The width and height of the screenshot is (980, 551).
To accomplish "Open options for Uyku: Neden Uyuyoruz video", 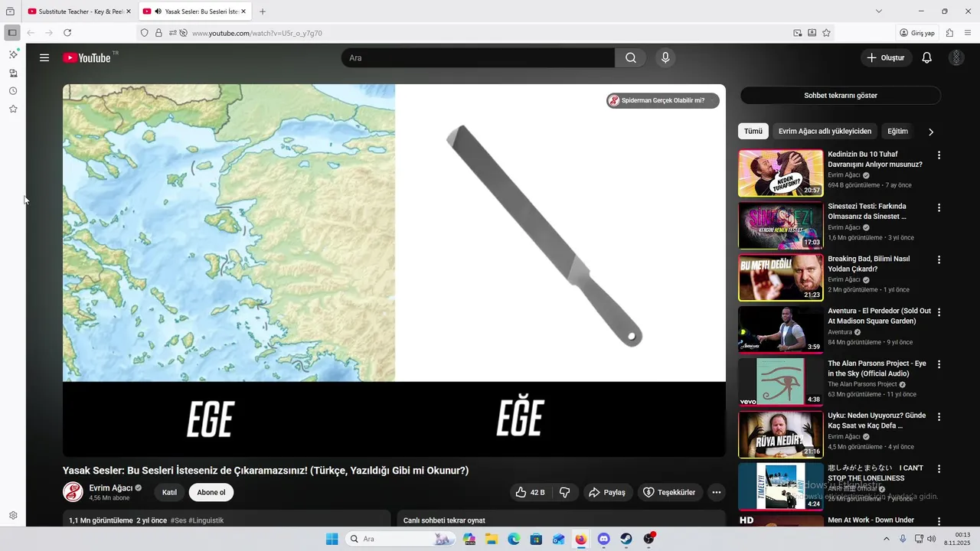I will pyautogui.click(x=939, y=417).
